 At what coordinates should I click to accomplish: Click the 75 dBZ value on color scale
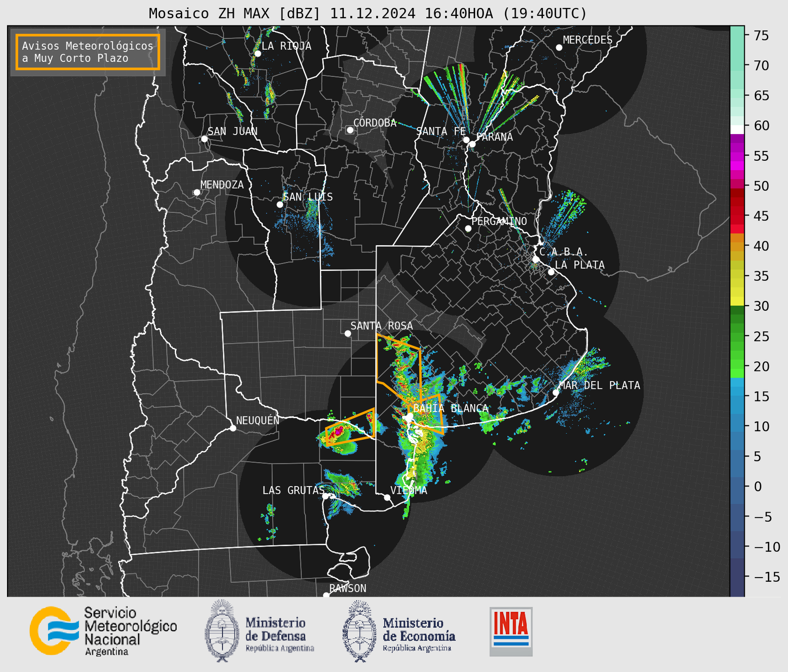pos(761,36)
